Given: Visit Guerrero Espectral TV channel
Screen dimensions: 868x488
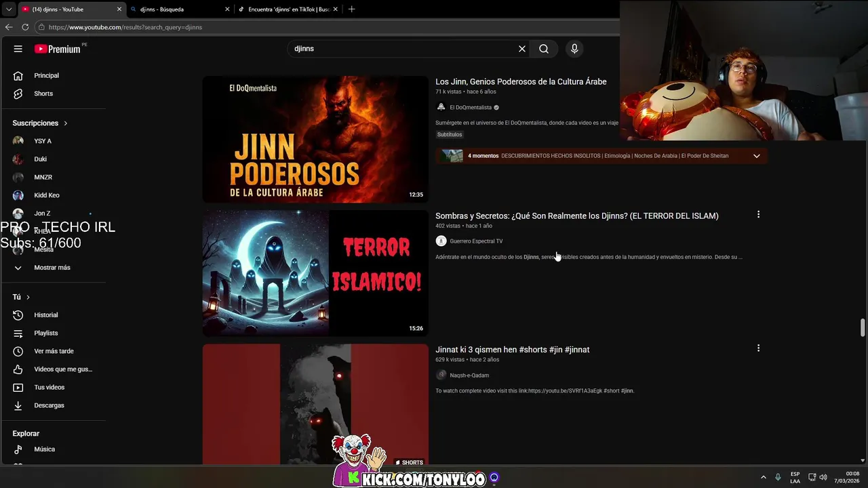Looking at the screenshot, I should point(476,241).
